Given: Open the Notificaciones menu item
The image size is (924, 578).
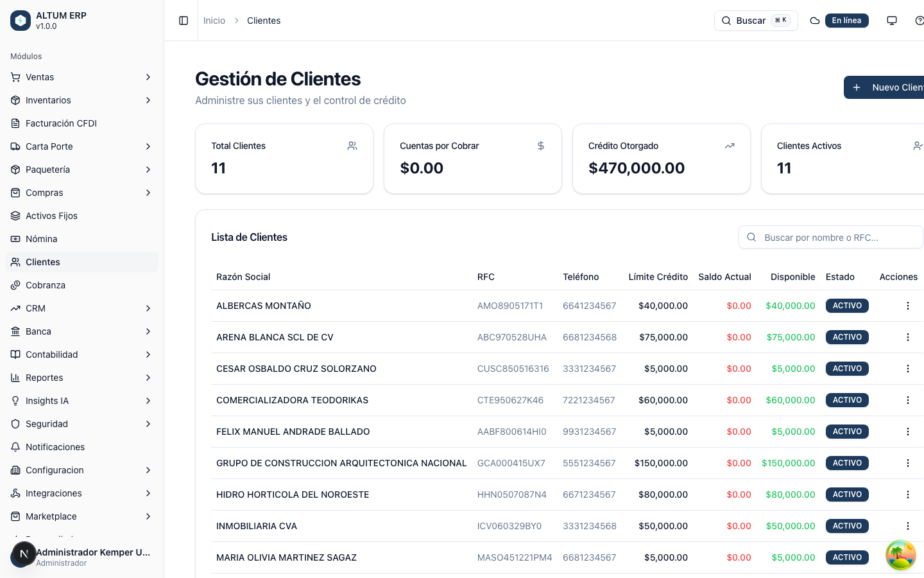Looking at the screenshot, I should pyautogui.click(x=81, y=447).
